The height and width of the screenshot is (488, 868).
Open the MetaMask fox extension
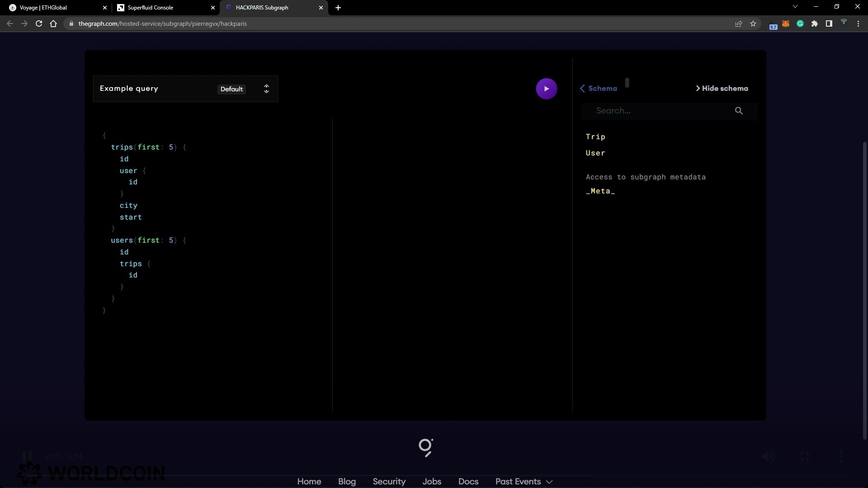point(786,23)
